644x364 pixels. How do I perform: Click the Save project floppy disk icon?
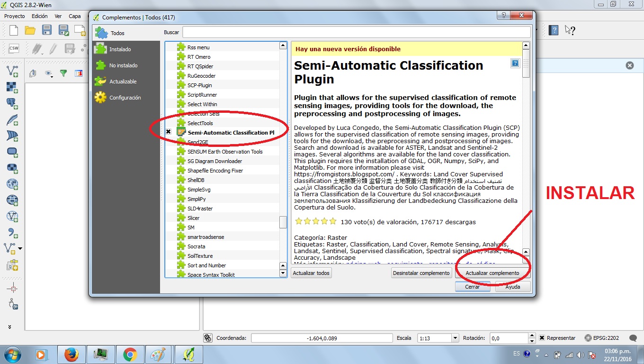click(x=47, y=31)
